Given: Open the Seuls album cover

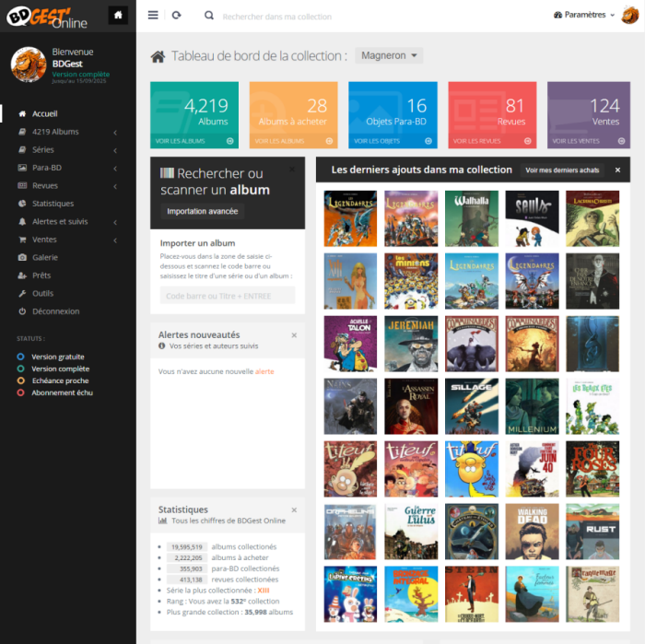Looking at the screenshot, I should (x=532, y=218).
